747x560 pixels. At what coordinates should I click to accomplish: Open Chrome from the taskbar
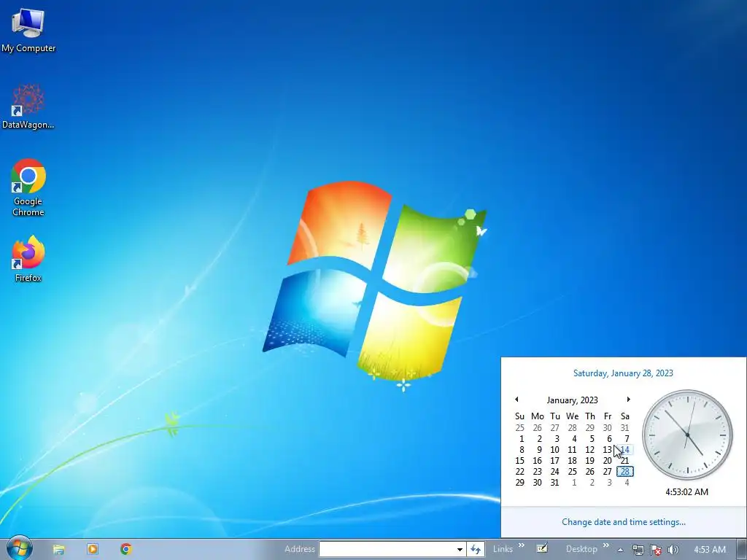(125, 549)
